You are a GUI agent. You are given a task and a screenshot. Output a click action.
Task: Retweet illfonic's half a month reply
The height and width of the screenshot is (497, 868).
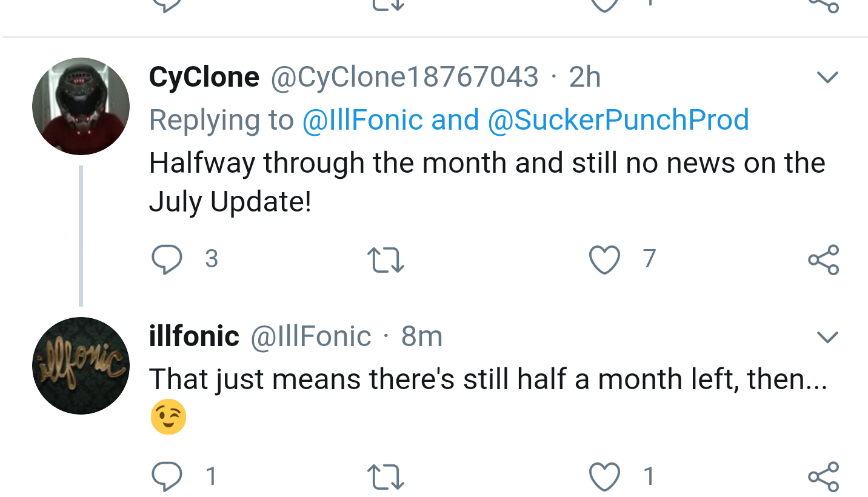[x=386, y=476]
